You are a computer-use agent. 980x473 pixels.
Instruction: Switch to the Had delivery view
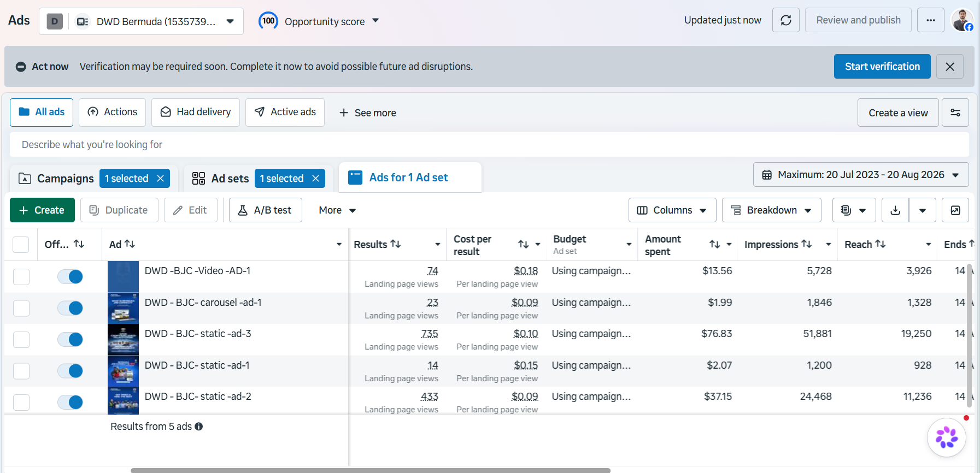(196, 113)
